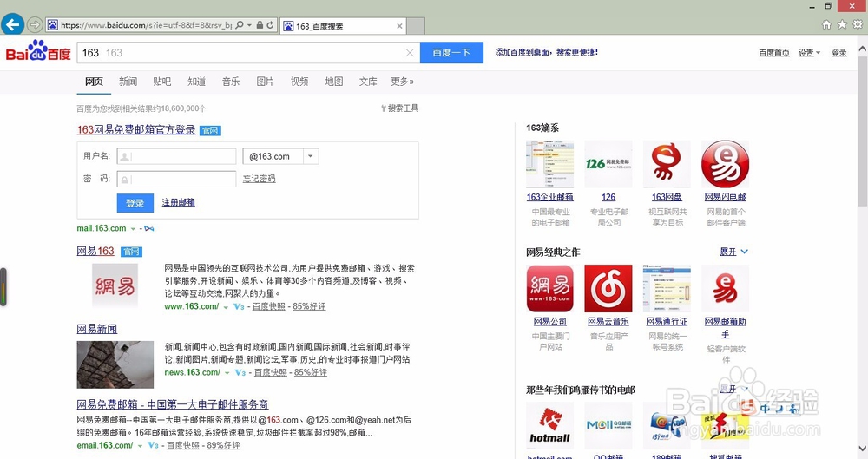Click blue 登录 button in mailbox form

pyautogui.click(x=135, y=203)
